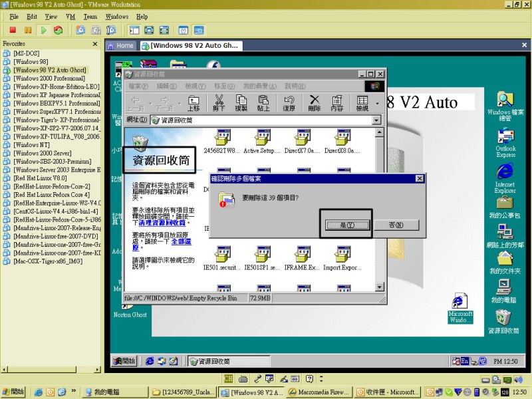Select [Mac-OSX-Tiger-x86_IMG] in Favorites
Screen dimensions: 532x399
tap(48, 261)
